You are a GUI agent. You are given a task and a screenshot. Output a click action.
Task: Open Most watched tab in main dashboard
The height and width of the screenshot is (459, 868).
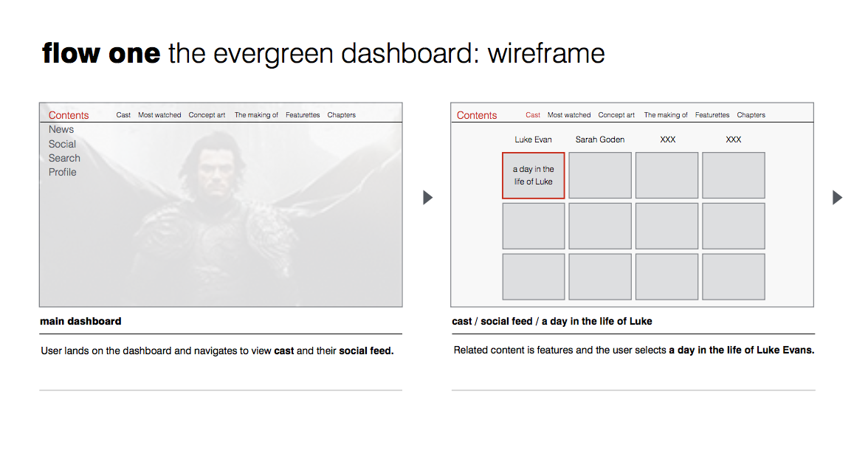coord(159,115)
